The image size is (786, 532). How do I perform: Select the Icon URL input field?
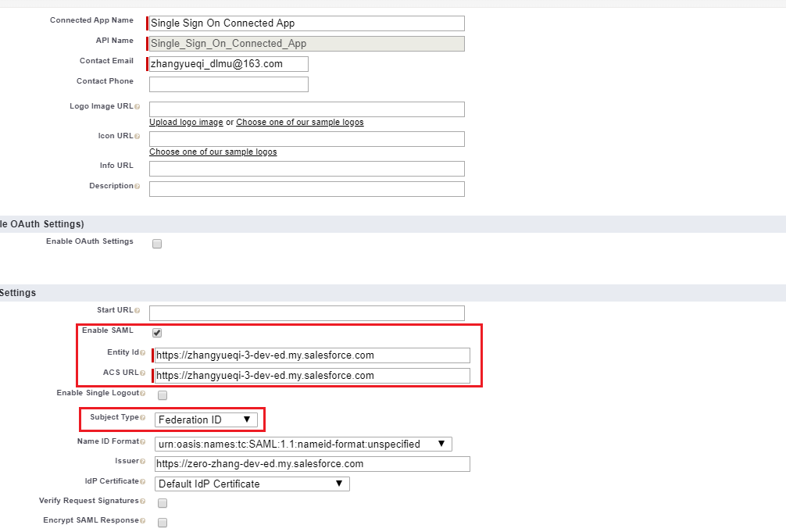click(x=307, y=139)
